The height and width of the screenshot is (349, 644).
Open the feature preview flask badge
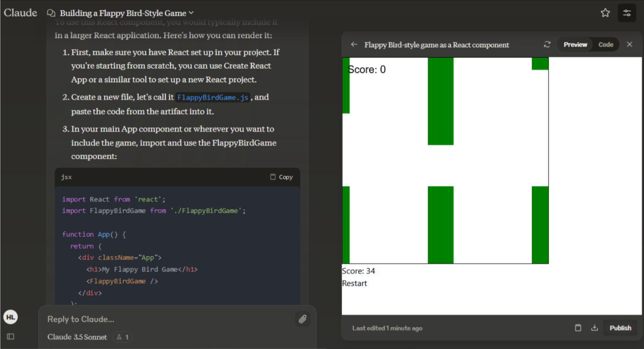click(122, 337)
